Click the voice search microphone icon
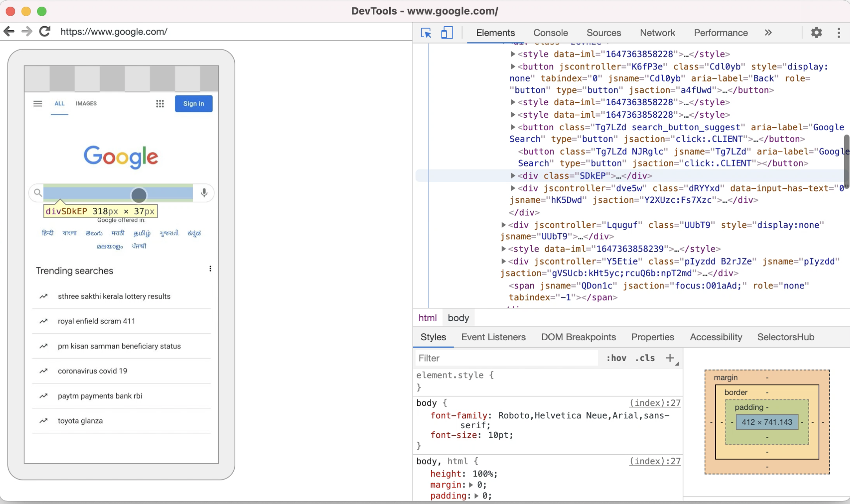Image resolution: width=850 pixels, height=504 pixels. pos(203,193)
